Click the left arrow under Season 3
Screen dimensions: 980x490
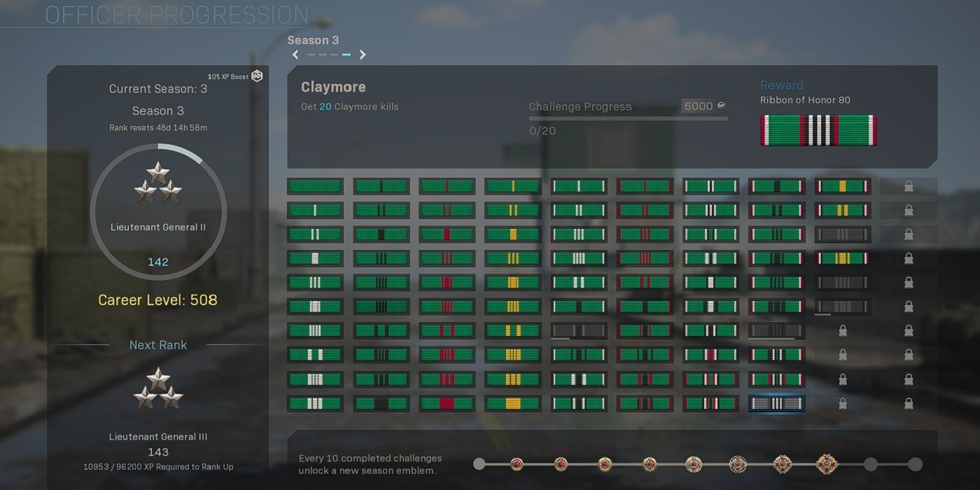point(295,55)
